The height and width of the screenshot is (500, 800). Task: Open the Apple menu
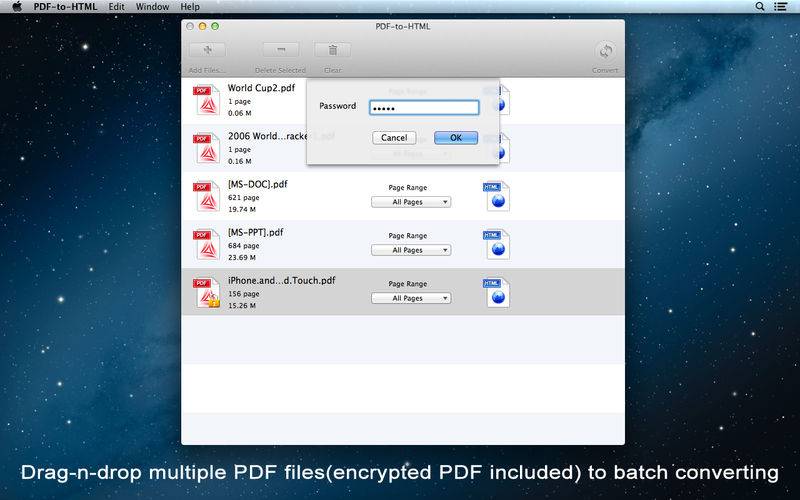click(17, 7)
